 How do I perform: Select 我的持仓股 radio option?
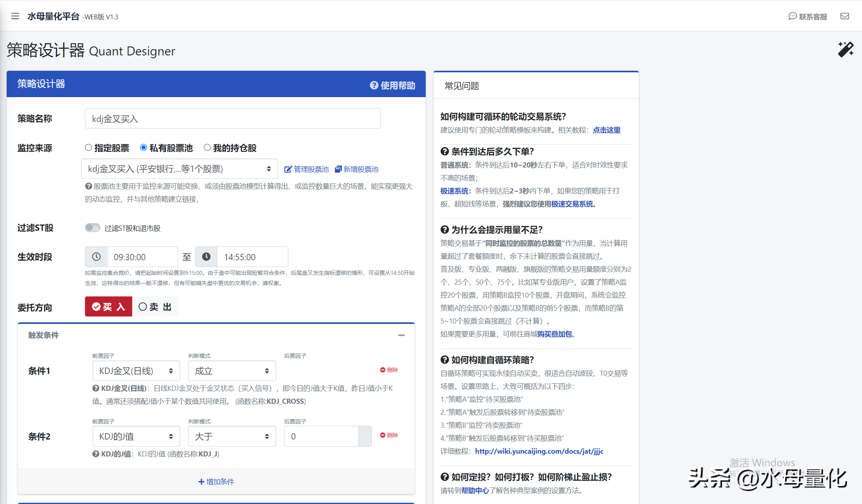coord(207,147)
